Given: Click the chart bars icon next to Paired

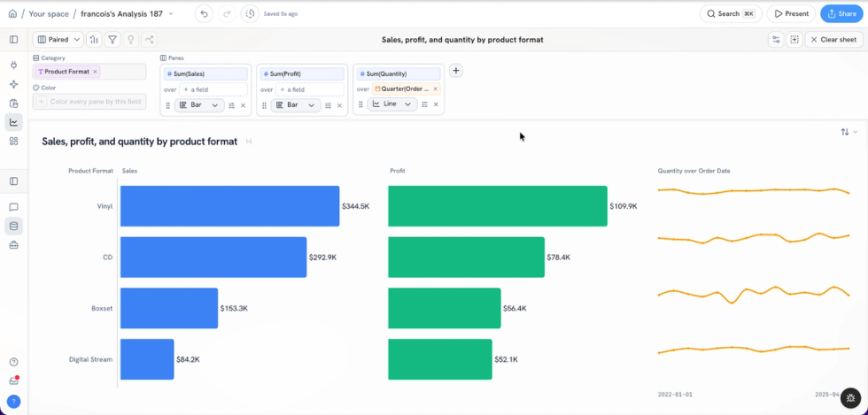Looking at the screenshot, I should pyautogui.click(x=94, y=40).
